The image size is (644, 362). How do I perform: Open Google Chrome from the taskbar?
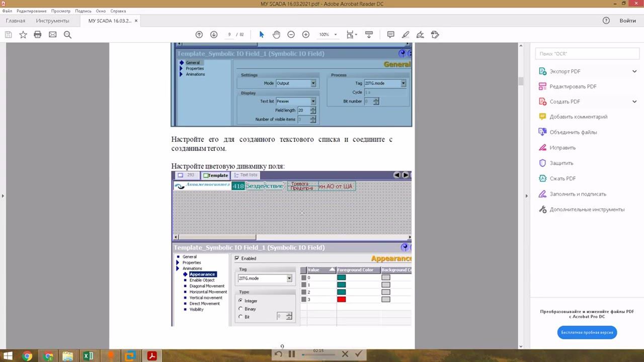[x=27, y=356]
